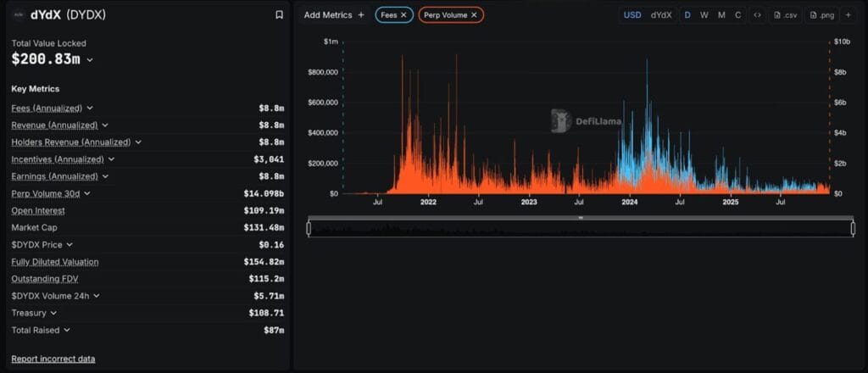Download chart as .csv
The height and width of the screenshot is (373, 868).
tap(785, 15)
